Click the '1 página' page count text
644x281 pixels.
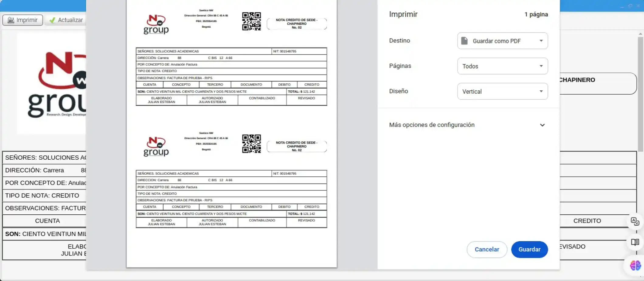tap(536, 14)
